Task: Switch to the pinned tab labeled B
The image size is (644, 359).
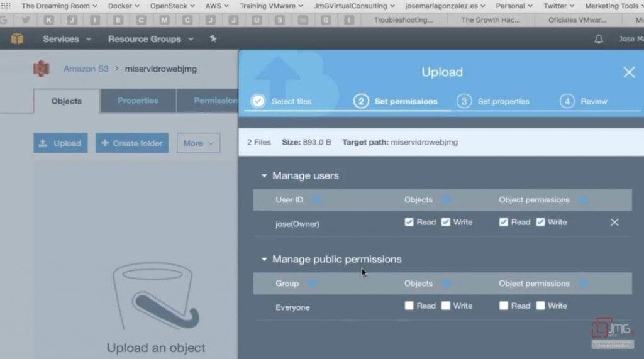Action: tap(118, 19)
